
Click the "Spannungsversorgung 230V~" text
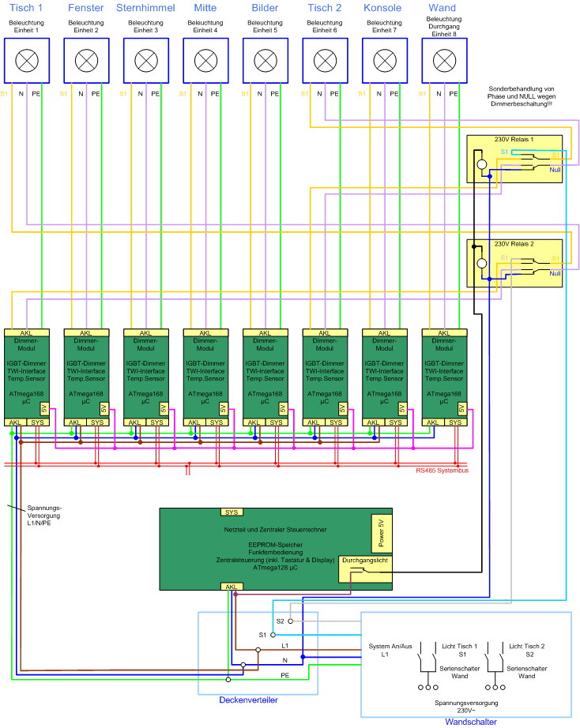pyautogui.click(x=466, y=707)
